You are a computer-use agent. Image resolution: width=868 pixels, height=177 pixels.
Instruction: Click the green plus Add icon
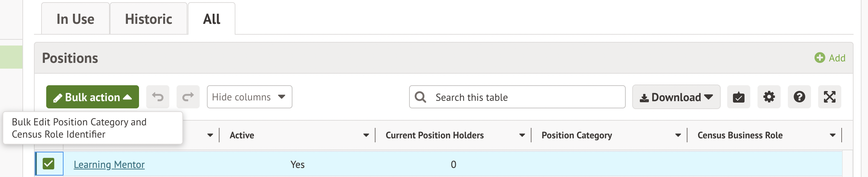(820, 58)
